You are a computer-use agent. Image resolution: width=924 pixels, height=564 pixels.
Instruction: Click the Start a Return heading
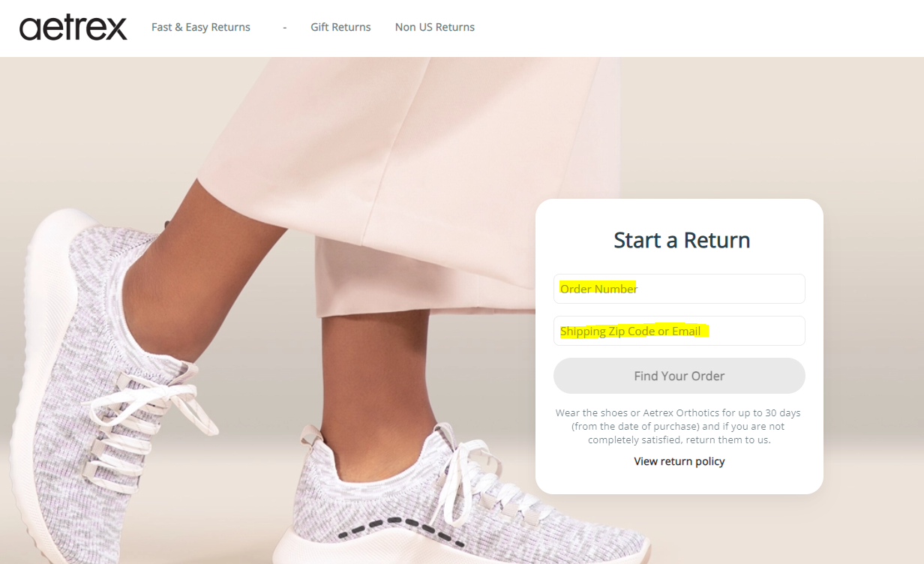pos(682,240)
